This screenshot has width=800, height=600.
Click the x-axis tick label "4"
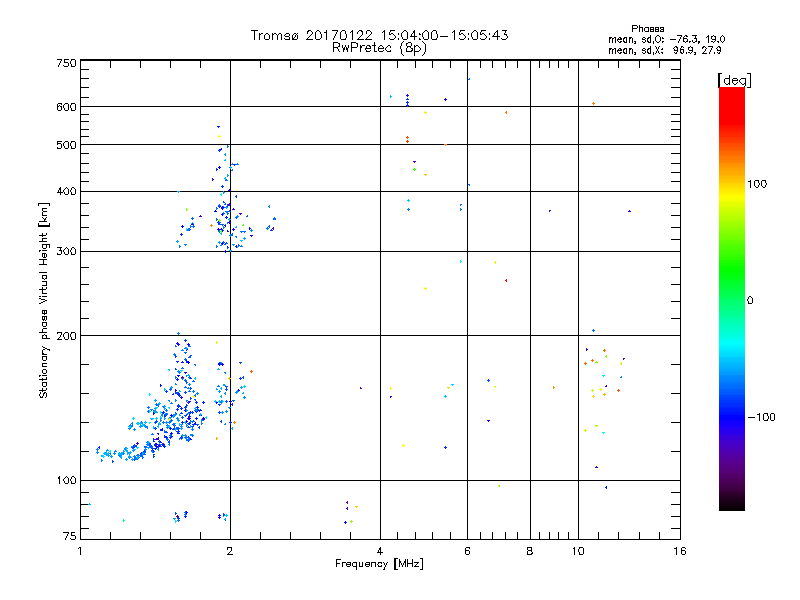tap(380, 551)
